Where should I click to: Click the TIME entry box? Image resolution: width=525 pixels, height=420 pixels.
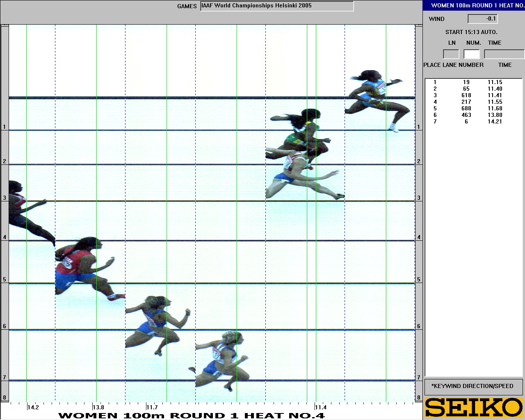click(504, 54)
